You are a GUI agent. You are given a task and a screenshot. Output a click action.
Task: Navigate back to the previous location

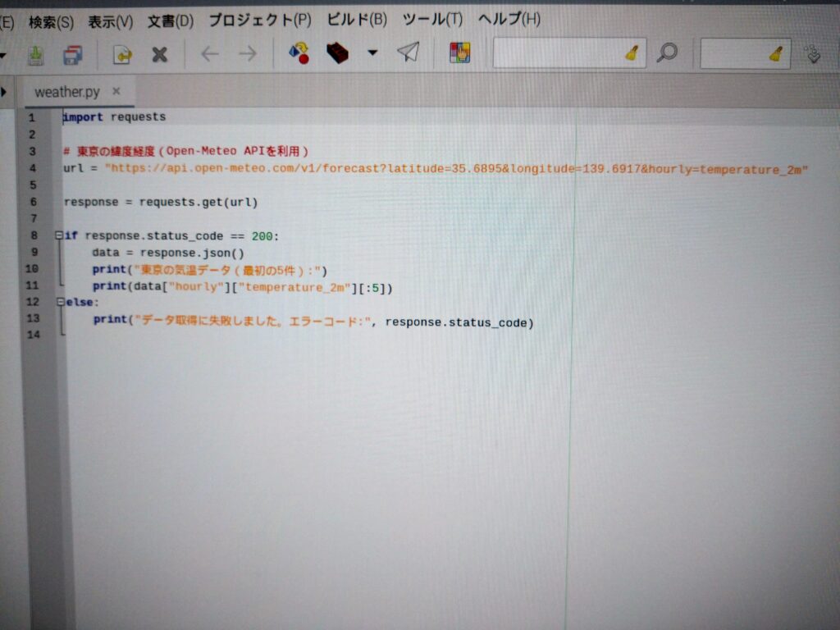click(x=210, y=54)
